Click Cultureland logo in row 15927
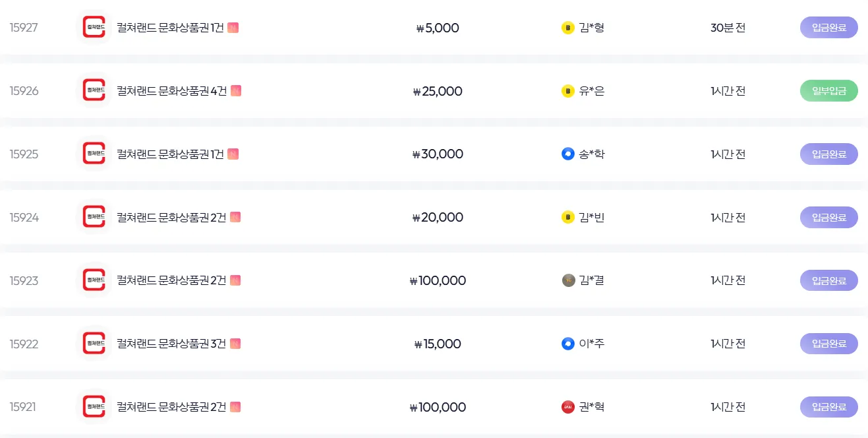This screenshot has width=868, height=438. pos(94,28)
